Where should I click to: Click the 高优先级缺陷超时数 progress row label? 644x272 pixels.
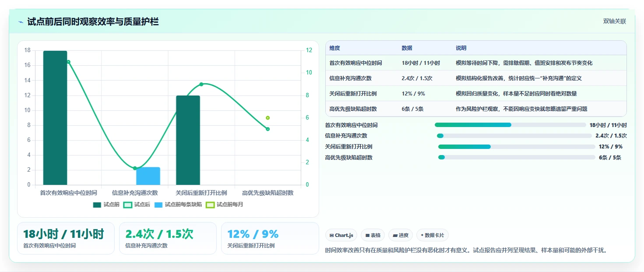[348, 158]
